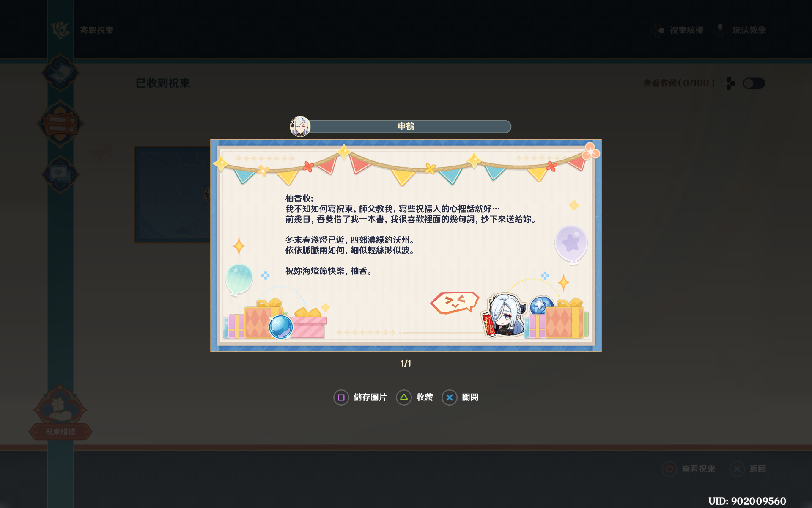Click the 寄取祝柬 logo icon

[60, 30]
